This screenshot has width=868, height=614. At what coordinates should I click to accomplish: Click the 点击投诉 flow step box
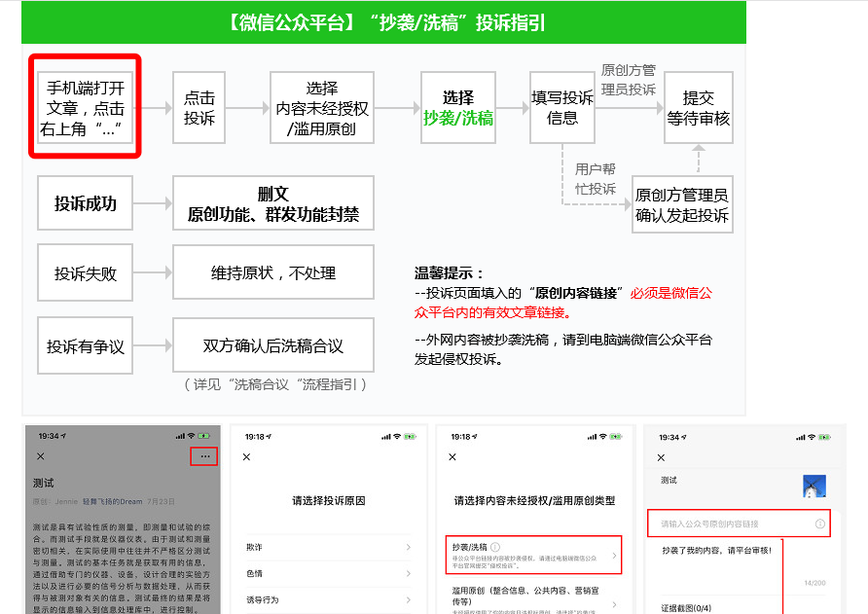click(199, 107)
